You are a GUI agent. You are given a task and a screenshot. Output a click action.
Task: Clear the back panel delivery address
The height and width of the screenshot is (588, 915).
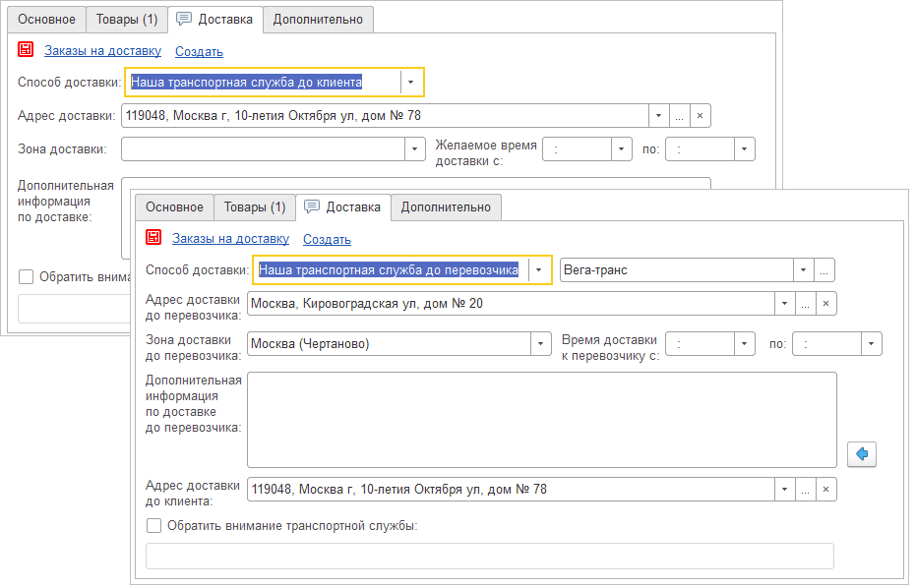700,116
